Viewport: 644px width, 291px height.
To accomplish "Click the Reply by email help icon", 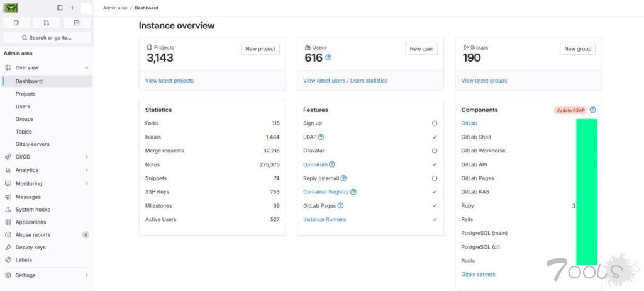I will (343, 178).
